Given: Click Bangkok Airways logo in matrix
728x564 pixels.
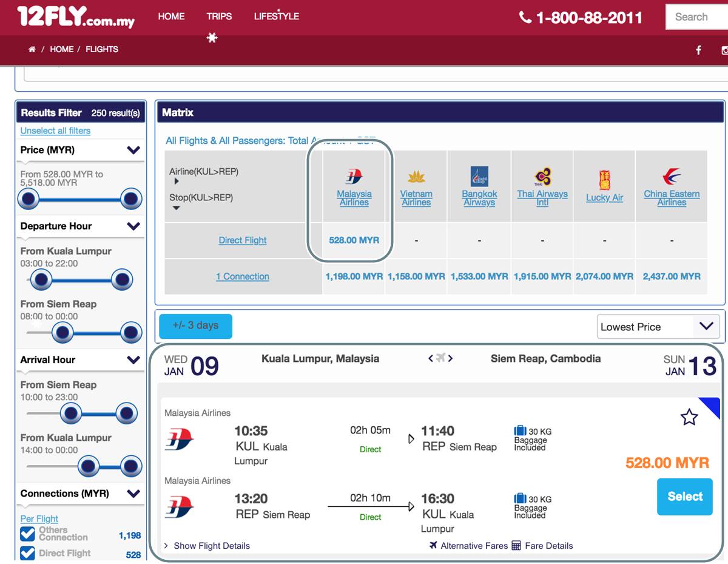Looking at the screenshot, I should tap(479, 176).
